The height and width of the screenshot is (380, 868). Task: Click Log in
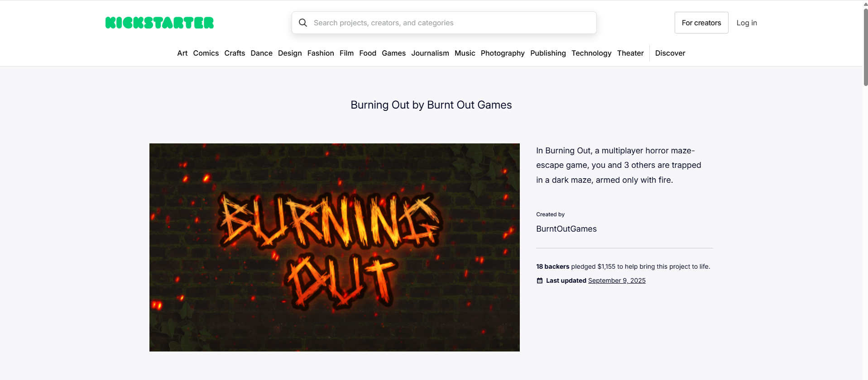747,23
